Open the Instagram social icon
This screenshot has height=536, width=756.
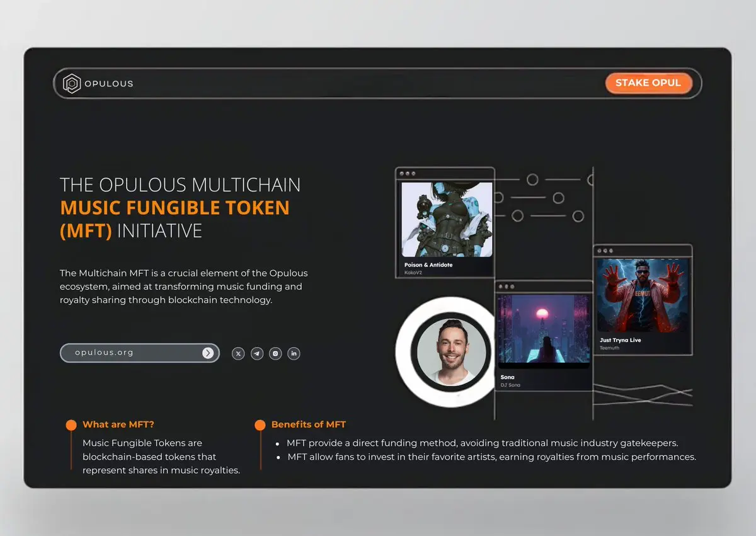pos(275,353)
